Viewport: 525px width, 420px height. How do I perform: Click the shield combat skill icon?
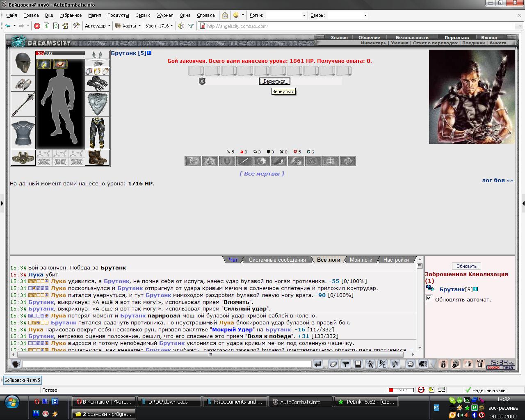(227, 161)
